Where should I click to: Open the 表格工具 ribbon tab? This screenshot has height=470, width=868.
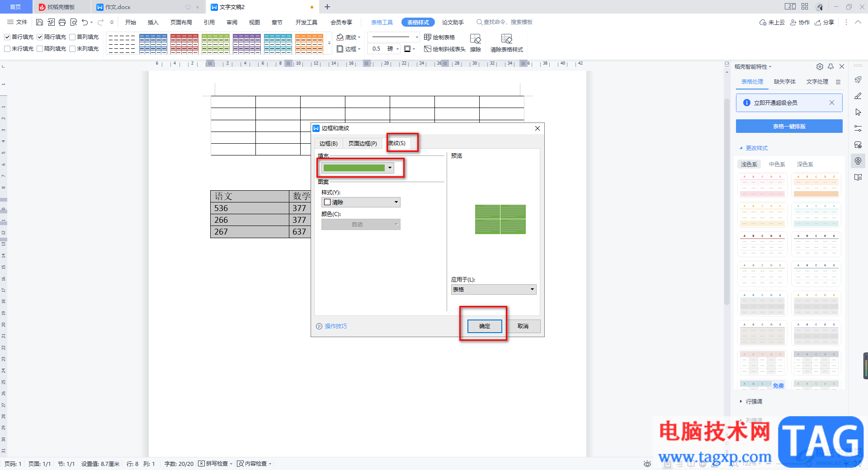point(382,22)
